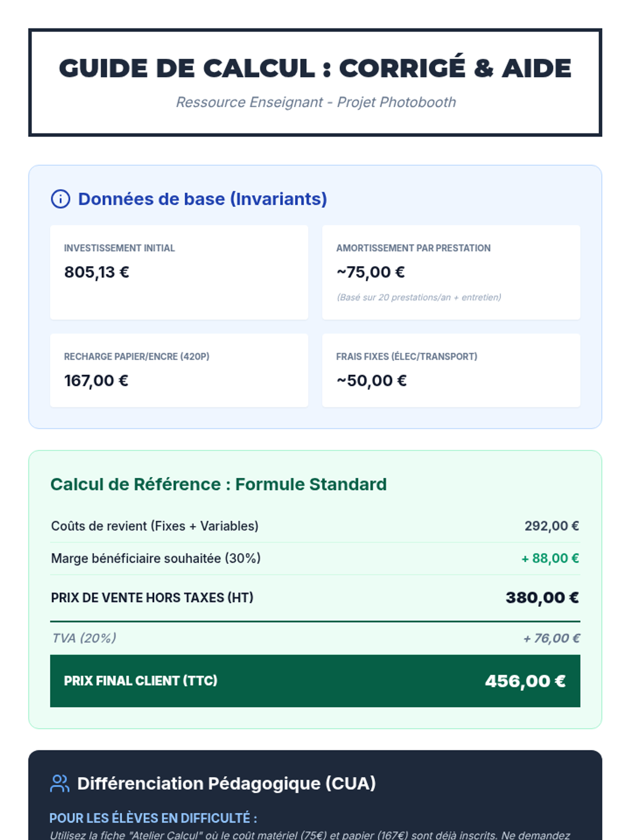Click the 167,00 € paper refill value
The image size is (630, 840).
96,381
